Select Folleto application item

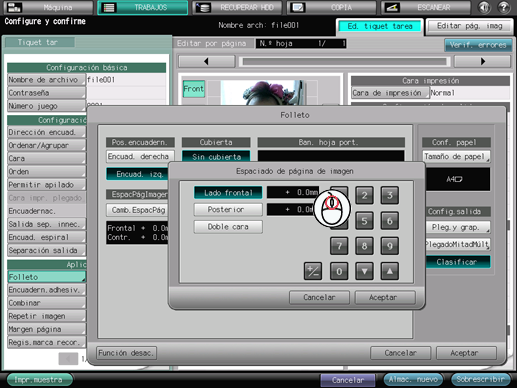46,277
